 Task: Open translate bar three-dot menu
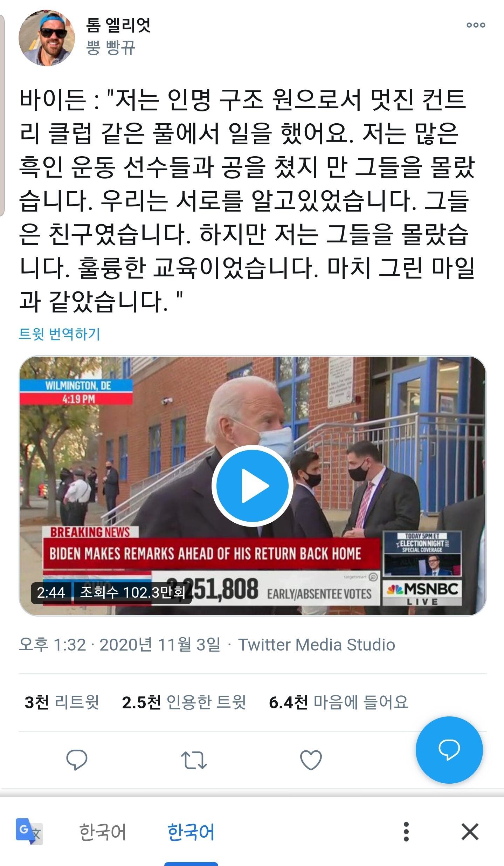click(406, 831)
